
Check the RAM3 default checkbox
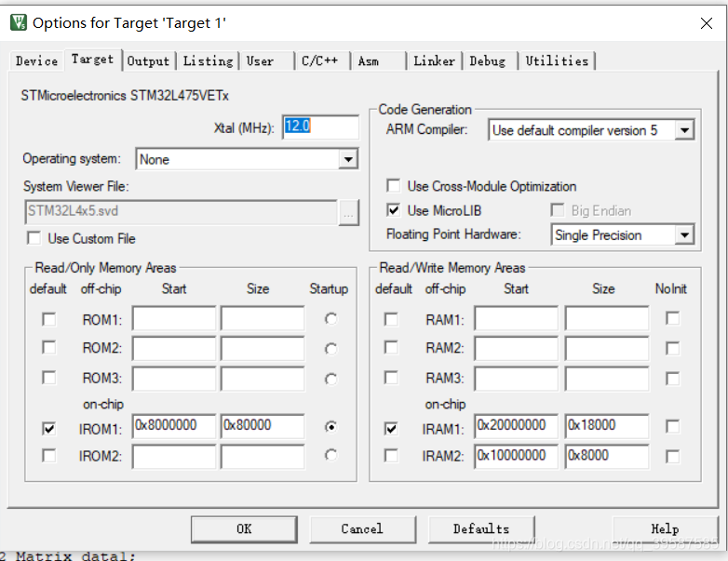[391, 377]
